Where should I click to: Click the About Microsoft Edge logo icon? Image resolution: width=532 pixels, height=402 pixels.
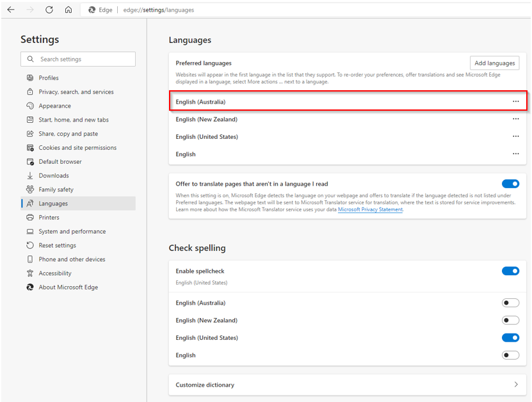tap(30, 287)
